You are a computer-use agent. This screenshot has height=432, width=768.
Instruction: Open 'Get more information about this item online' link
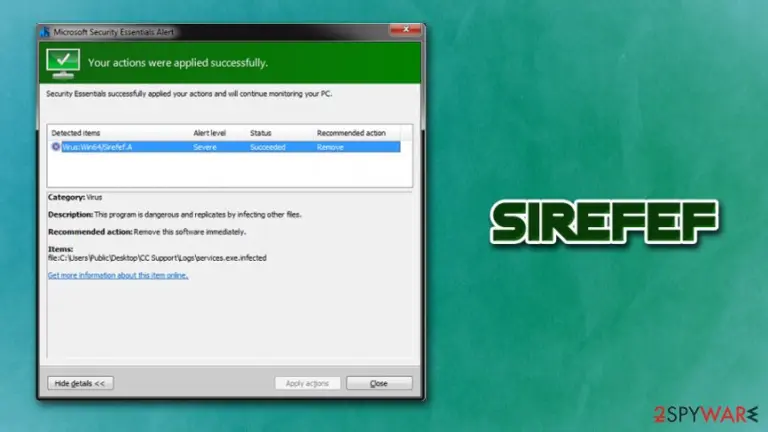point(118,275)
